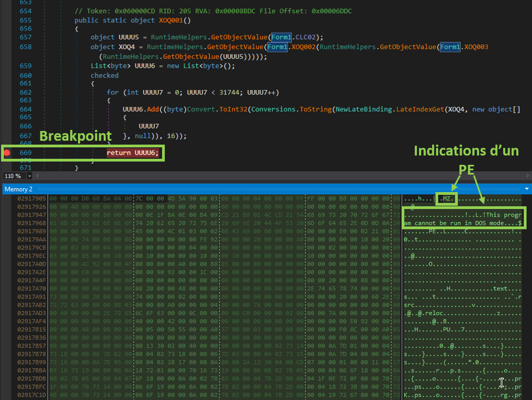This screenshot has height=400, width=532.
Task: Click line number 664 in the gutter
Action: point(26,109)
